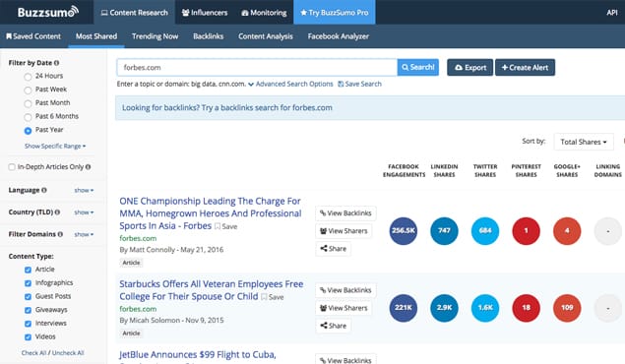
Task: View Sharers for ONE Championship article
Action: point(344,231)
